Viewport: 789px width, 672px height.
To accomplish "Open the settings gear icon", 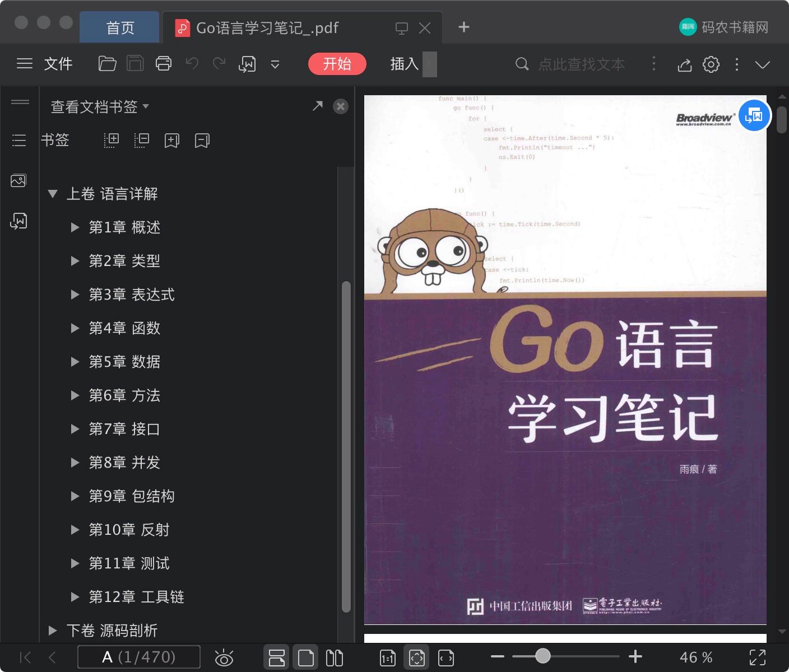I will (x=711, y=64).
